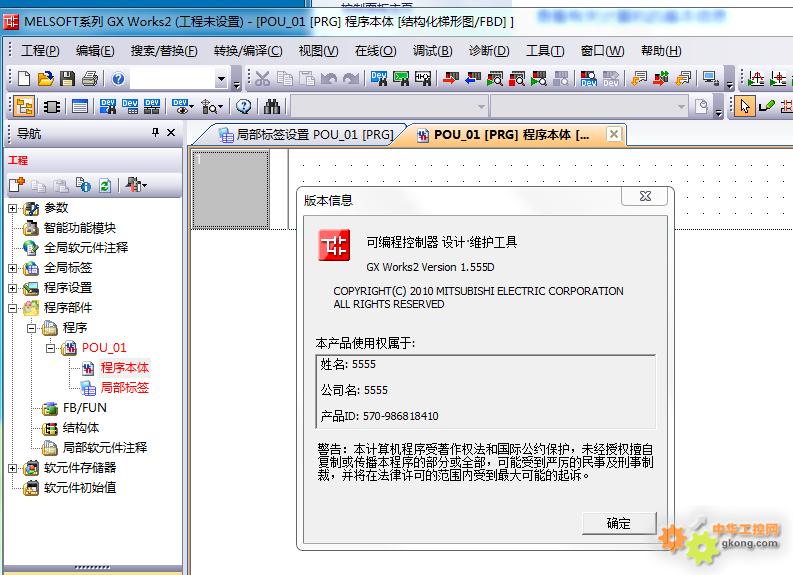
Task: Click the Cut scissors icon
Action: point(262,78)
